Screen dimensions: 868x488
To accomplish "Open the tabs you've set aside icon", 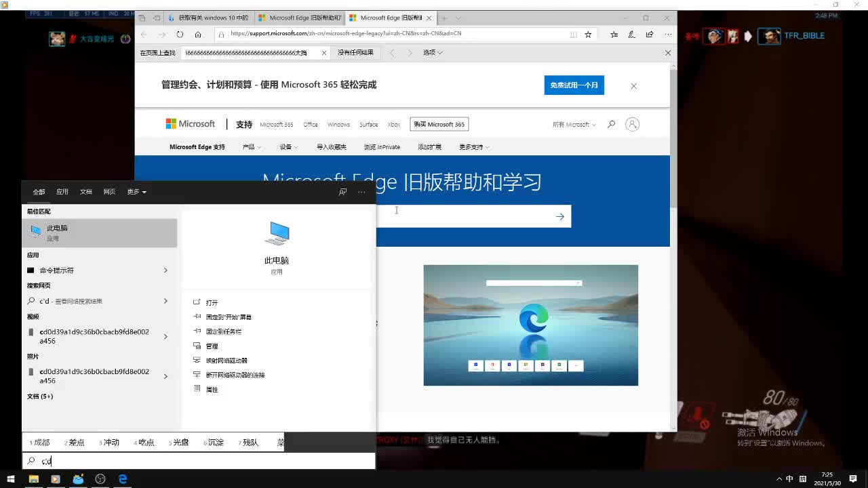I will (x=141, y=18).
